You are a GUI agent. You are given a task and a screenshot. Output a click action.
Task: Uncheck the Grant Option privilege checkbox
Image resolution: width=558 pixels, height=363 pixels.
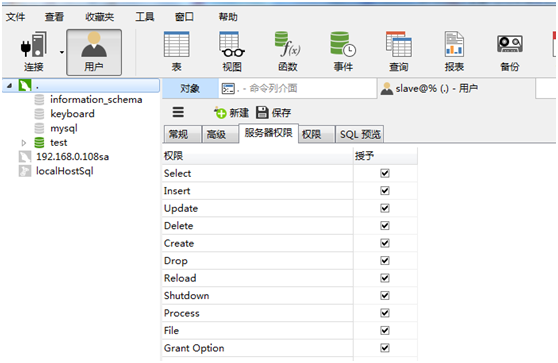pos(385,348)
